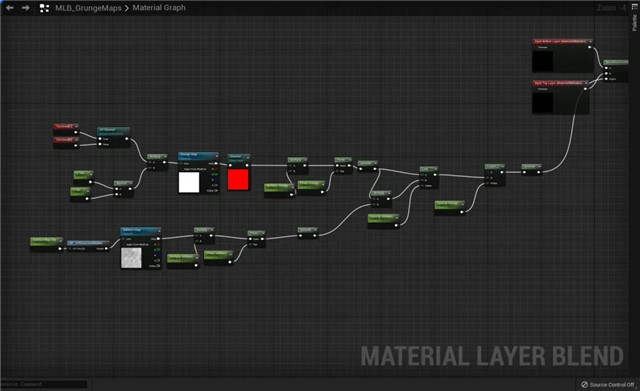Screen dimensions: 640x391
Task: Click the green output pin of Softness map node
Action: pos(158,249)
